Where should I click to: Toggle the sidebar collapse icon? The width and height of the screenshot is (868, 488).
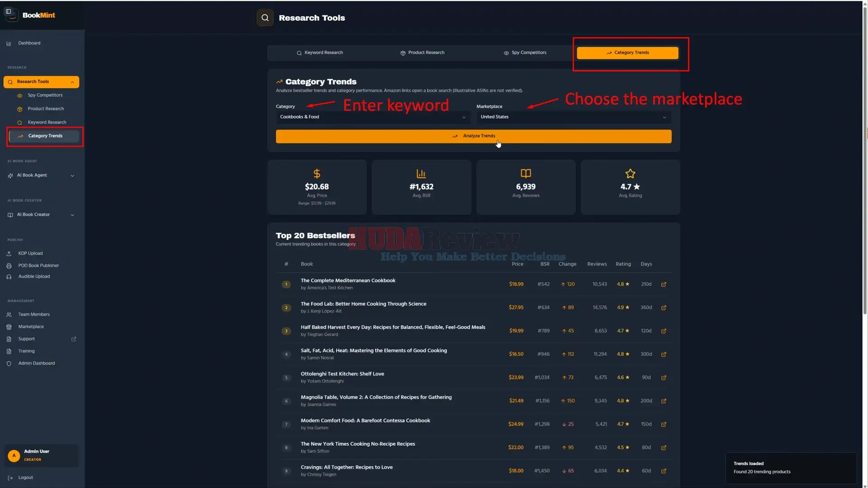[x=8, y=11]
